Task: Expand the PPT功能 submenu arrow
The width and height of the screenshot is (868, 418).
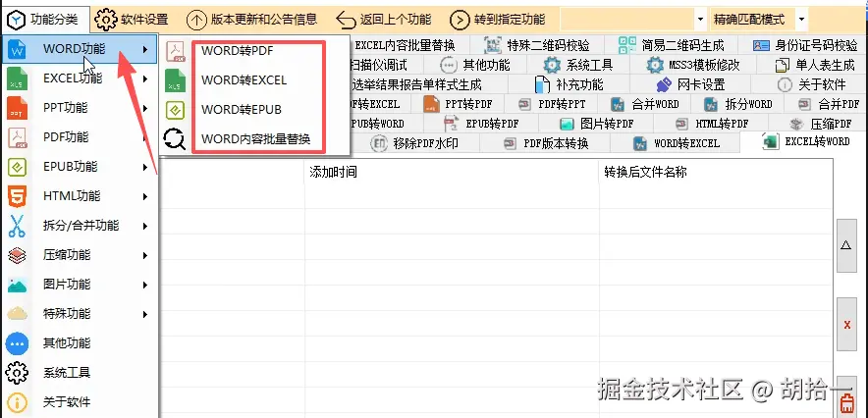Action: (x=145, y=108)
